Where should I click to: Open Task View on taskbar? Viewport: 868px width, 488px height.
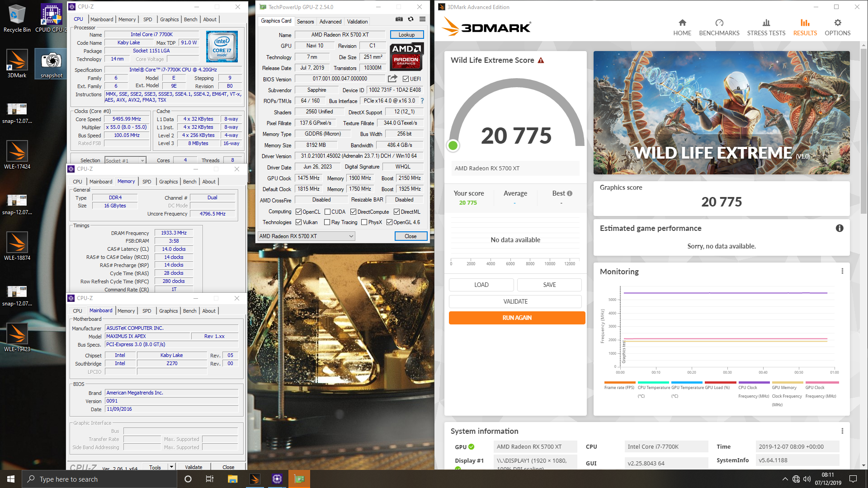coord(210,479)
